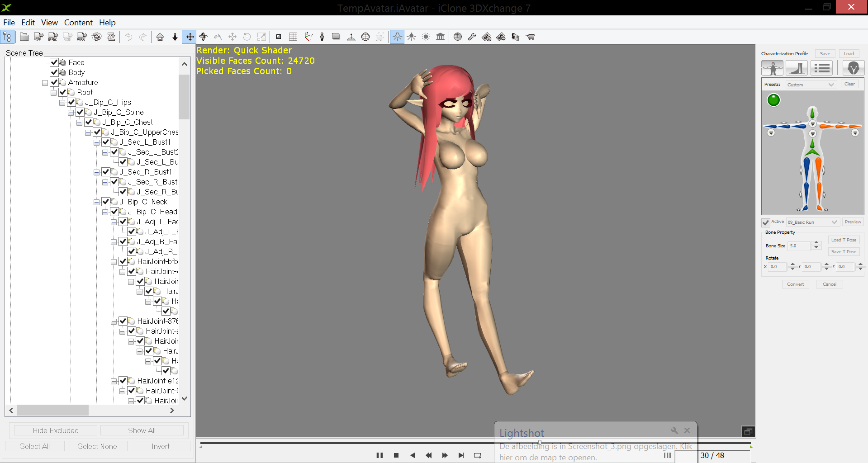Toggle the highlighted light mode icon

pyautogui.click(x=397, y=37)
